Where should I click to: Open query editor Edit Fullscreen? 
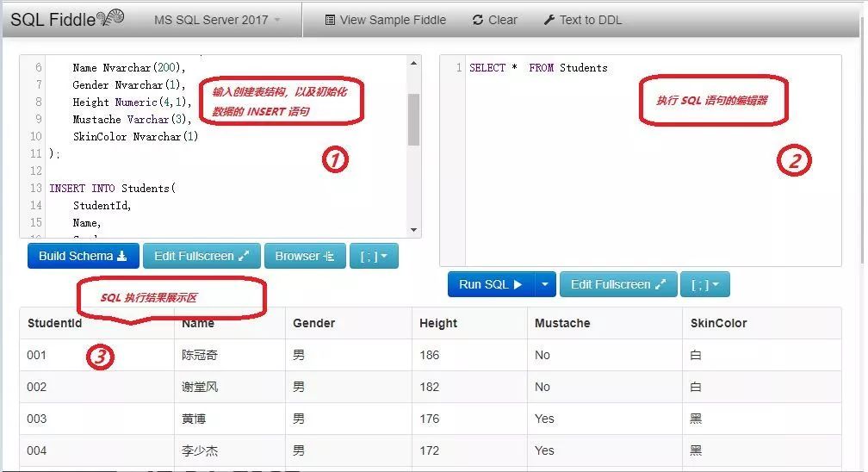(618, 284)
